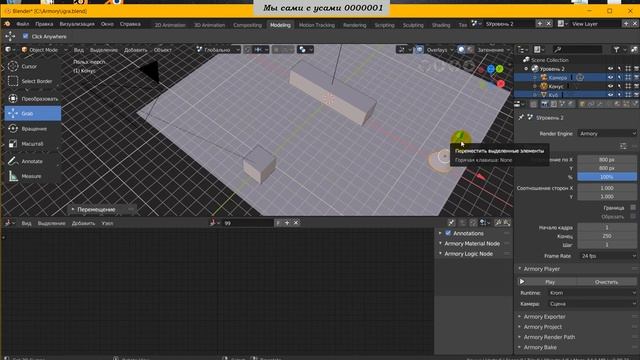Image resolution: width=640 pixels, height=360 pixels.
Task: Select the Cursor tool
Action: pos(33,66)
